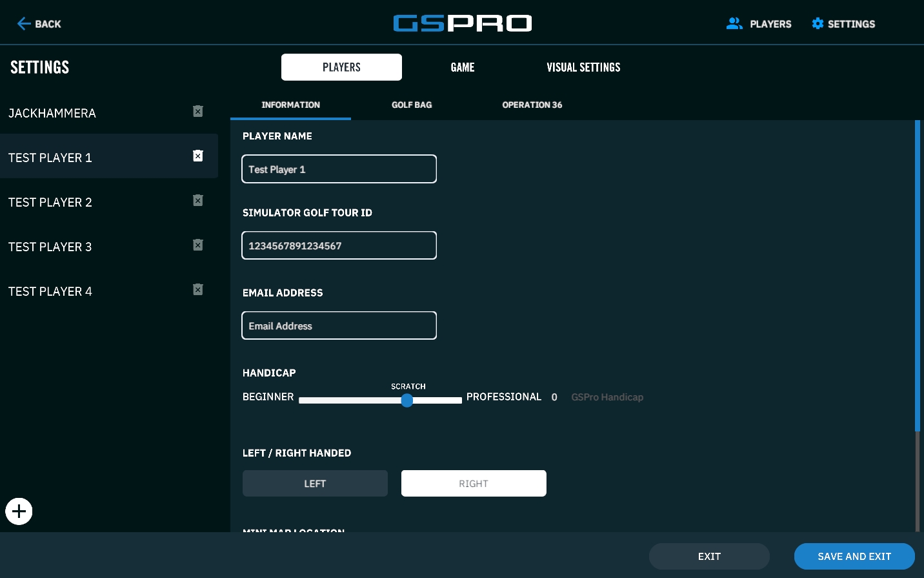Remove Test Player 2 with delete icon

point(198,201)
